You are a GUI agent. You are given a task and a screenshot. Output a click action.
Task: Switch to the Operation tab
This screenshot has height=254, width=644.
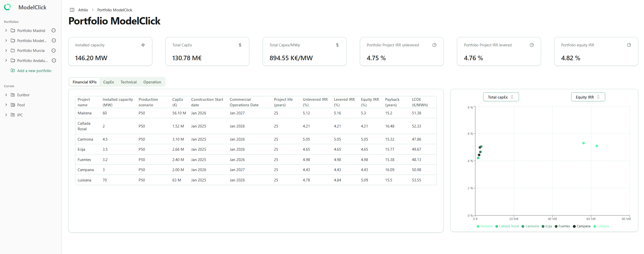click(152, 82)
